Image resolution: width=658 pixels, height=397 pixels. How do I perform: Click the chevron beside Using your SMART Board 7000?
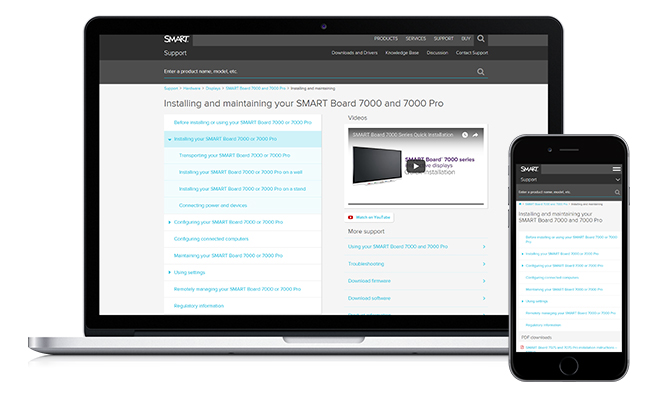tap(484, 247)
